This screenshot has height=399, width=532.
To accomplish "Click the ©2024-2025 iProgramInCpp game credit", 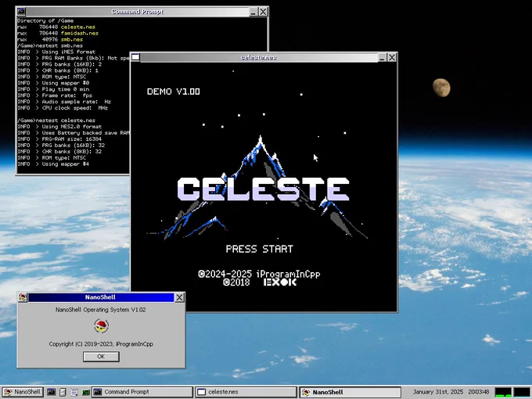I will click(259, 274).
